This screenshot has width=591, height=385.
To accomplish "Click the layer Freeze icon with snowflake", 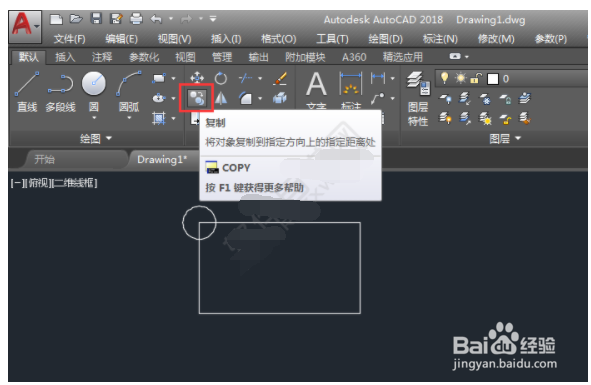I will pos(485,99).
